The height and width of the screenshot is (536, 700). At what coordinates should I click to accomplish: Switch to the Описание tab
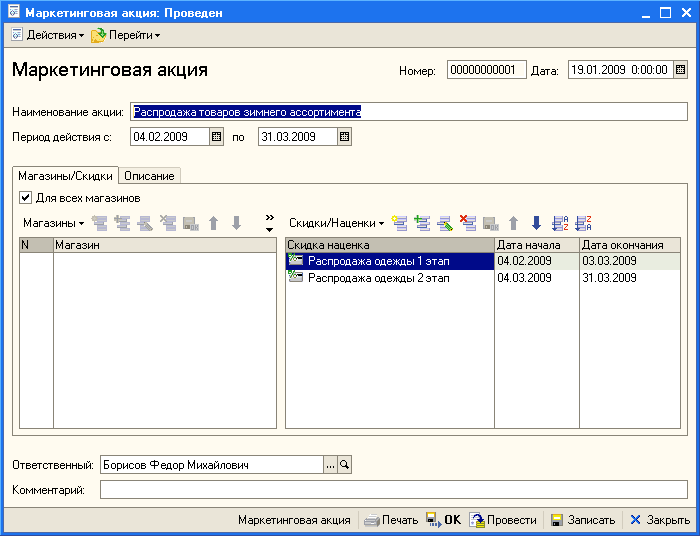(149, 176)
